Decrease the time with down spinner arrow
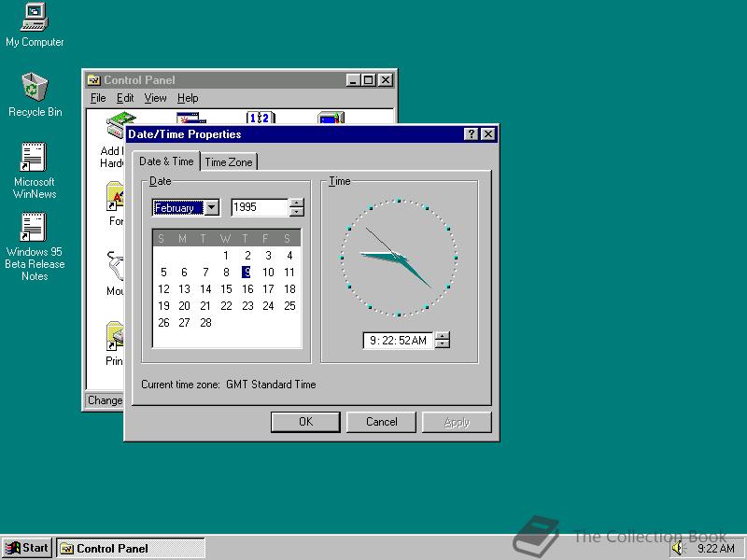This screenshot has width=747, height=560. tap(443, 344)
